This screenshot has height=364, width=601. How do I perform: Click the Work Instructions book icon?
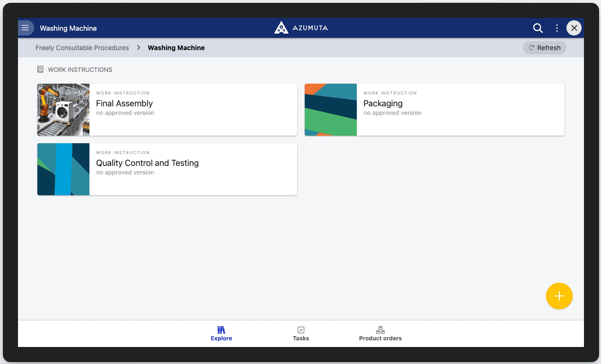coord(40,69)
